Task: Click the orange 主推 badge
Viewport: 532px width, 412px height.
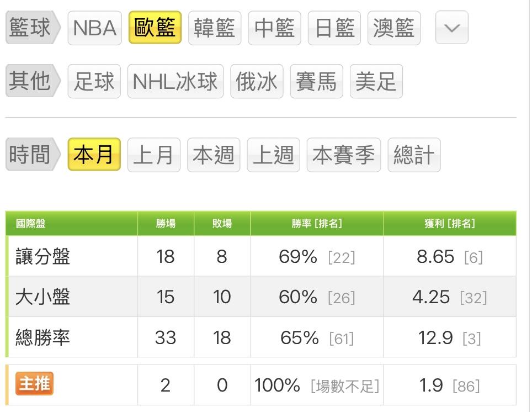Action: pos(34,384)
